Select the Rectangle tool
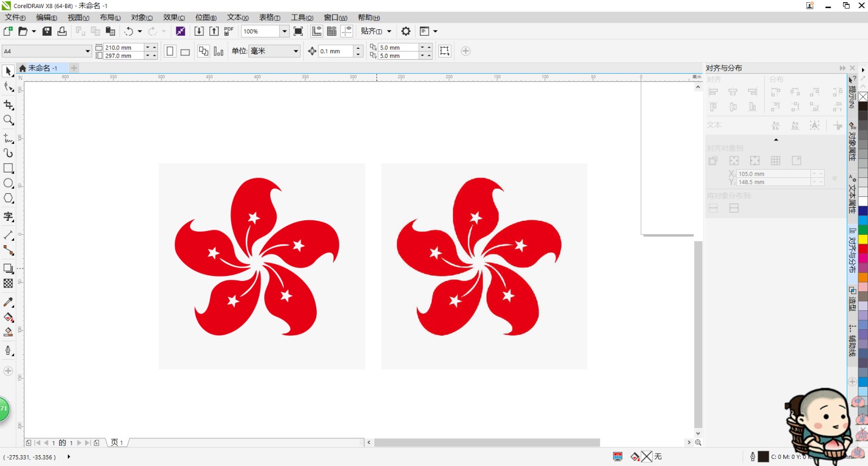 click(8, 168)
